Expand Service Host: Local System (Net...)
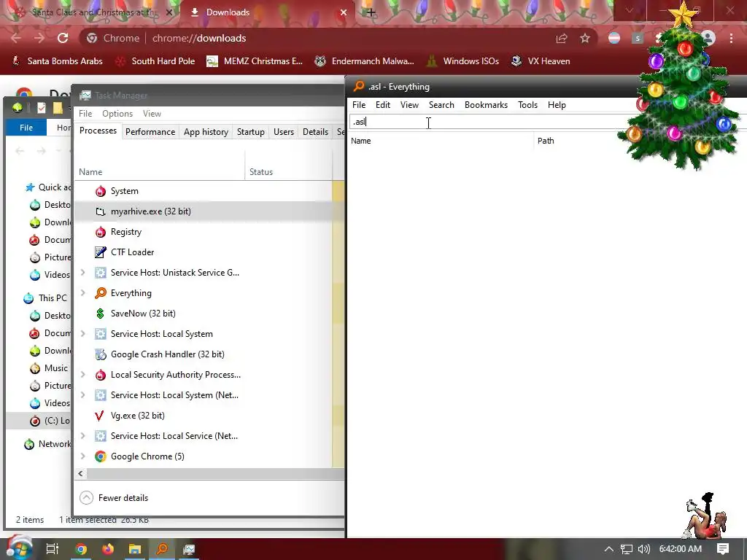 click(83, 395)
